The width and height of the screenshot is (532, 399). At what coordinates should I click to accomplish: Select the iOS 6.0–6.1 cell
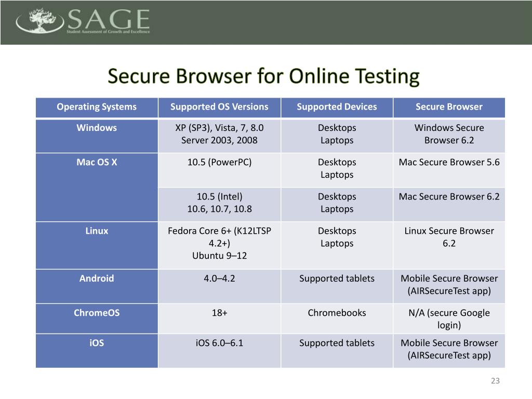point(219,351)
